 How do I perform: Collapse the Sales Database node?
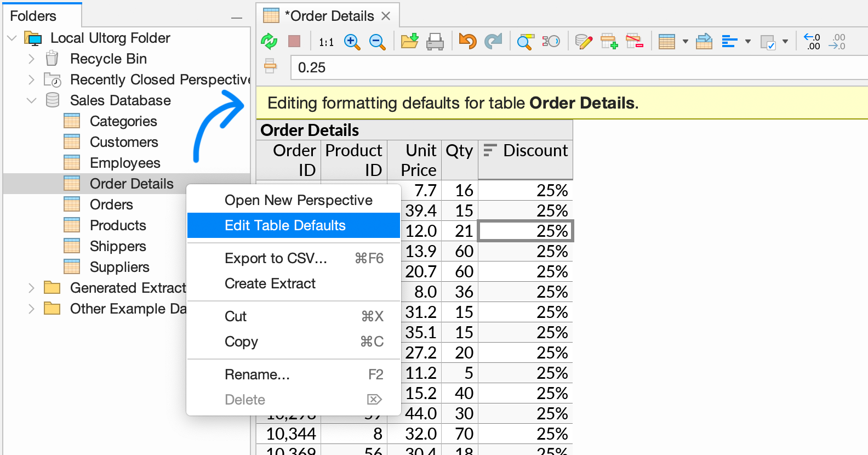pyautogui.click(x=32, y=100)
